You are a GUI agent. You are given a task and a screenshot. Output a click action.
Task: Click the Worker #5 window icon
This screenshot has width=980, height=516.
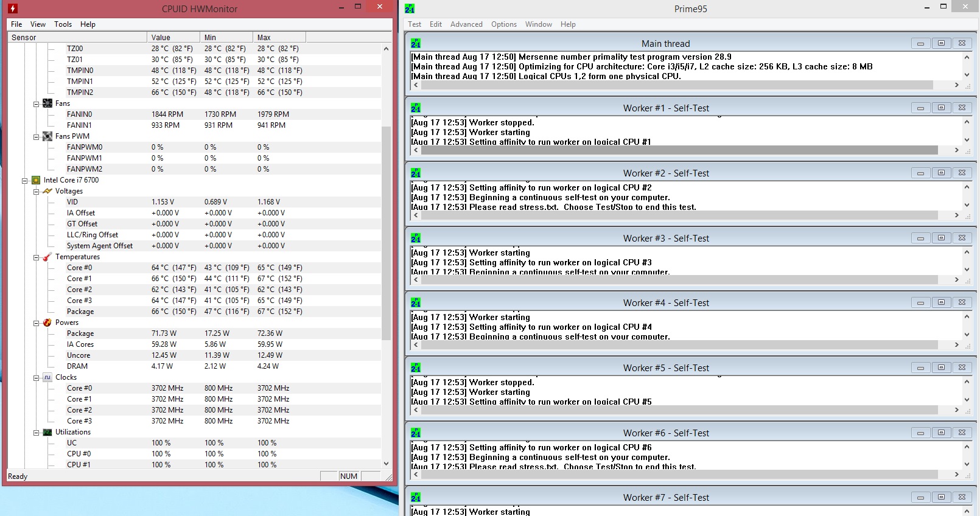[416, 368]
